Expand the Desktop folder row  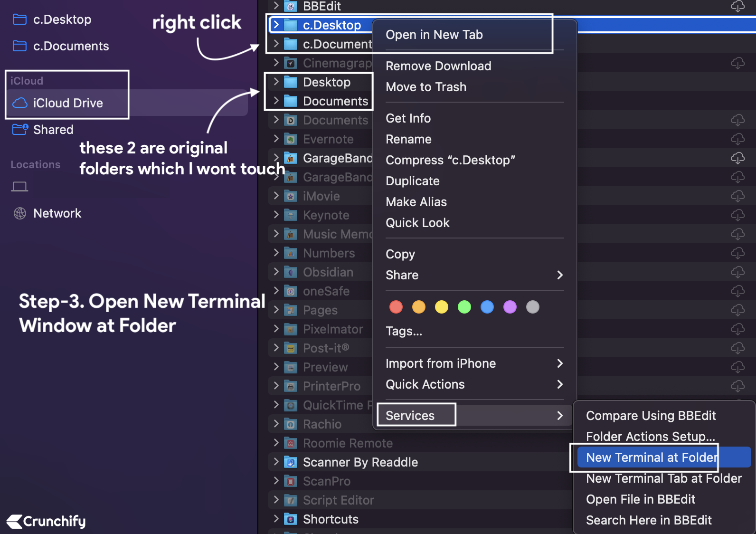pyautogui.click(x=276, y=82)
